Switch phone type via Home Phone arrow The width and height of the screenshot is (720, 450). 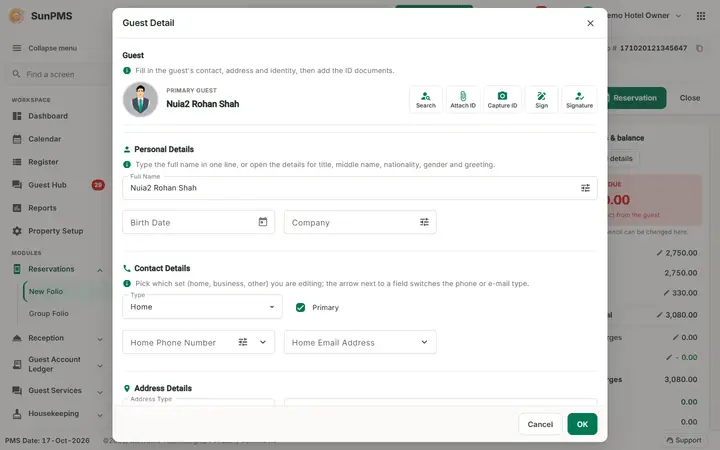(263, 342)
